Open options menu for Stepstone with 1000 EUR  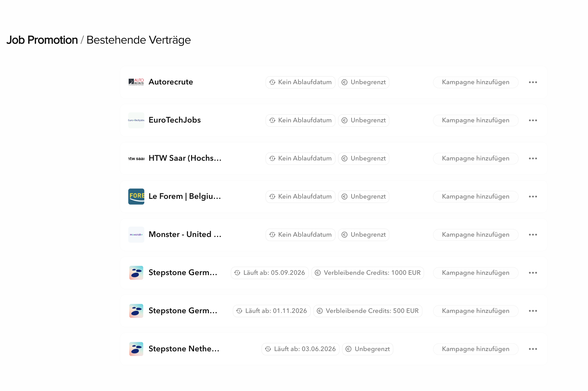pos(533,273)
